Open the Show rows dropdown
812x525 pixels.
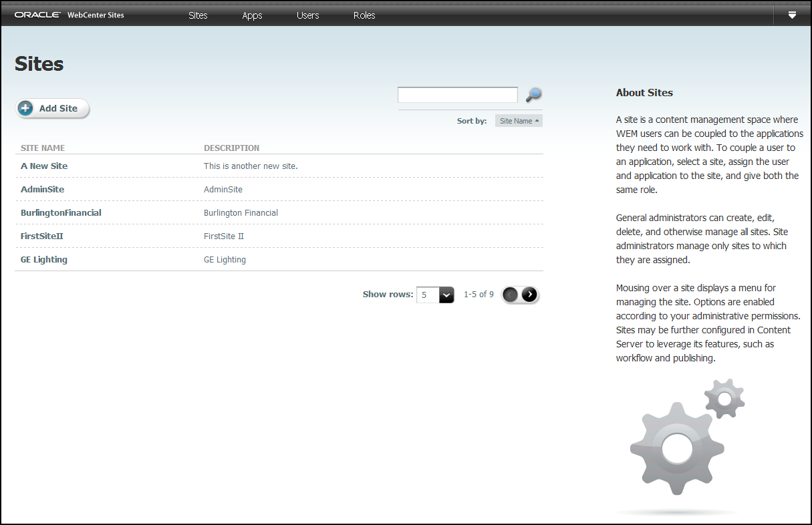click(x=435, y=295)
